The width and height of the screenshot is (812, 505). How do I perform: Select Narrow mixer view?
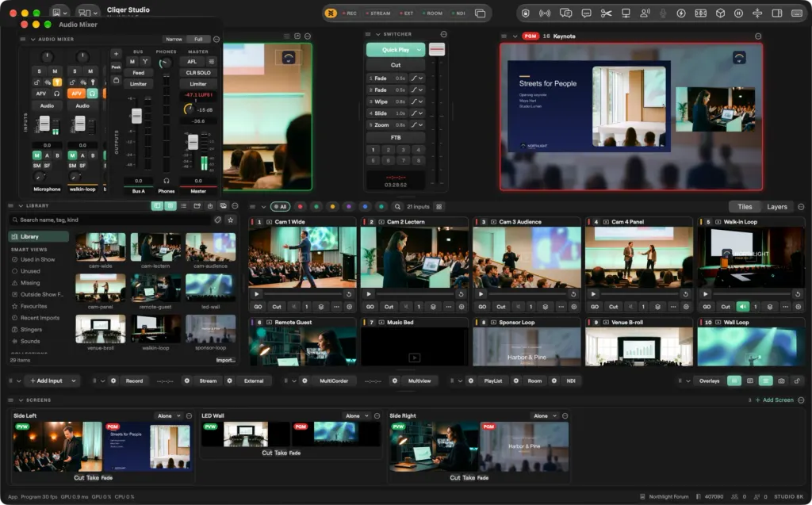coord(174,40)
